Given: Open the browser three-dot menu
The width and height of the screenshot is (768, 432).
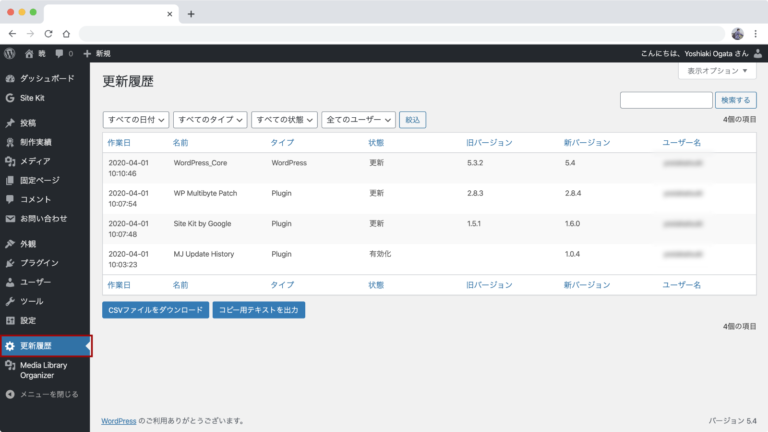Looking at the screenshot, I should 756,33.
